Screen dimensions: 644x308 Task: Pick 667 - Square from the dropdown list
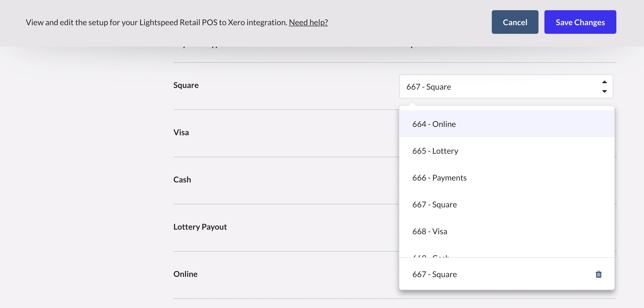pos(434,204)
